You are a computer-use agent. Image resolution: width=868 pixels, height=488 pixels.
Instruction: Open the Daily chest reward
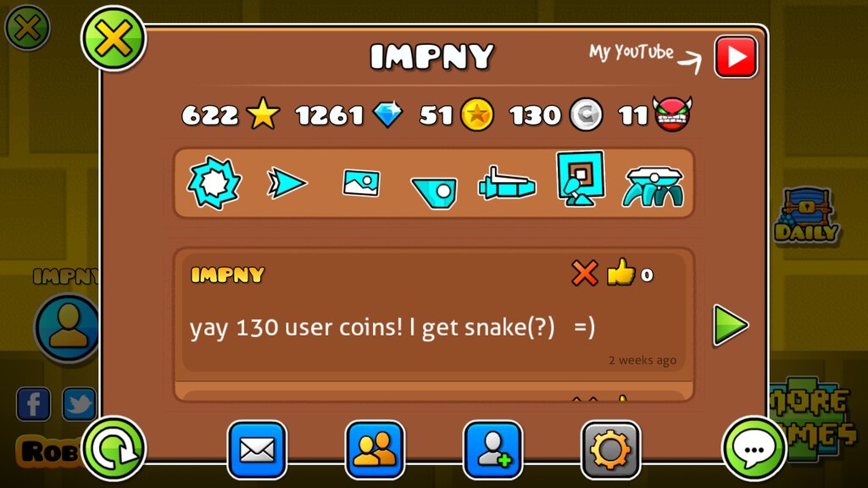pos(807,216)
